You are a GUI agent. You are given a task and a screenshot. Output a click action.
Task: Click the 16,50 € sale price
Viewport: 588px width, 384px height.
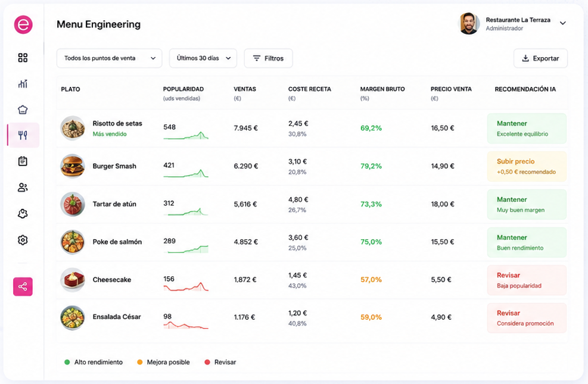[443, 128]
